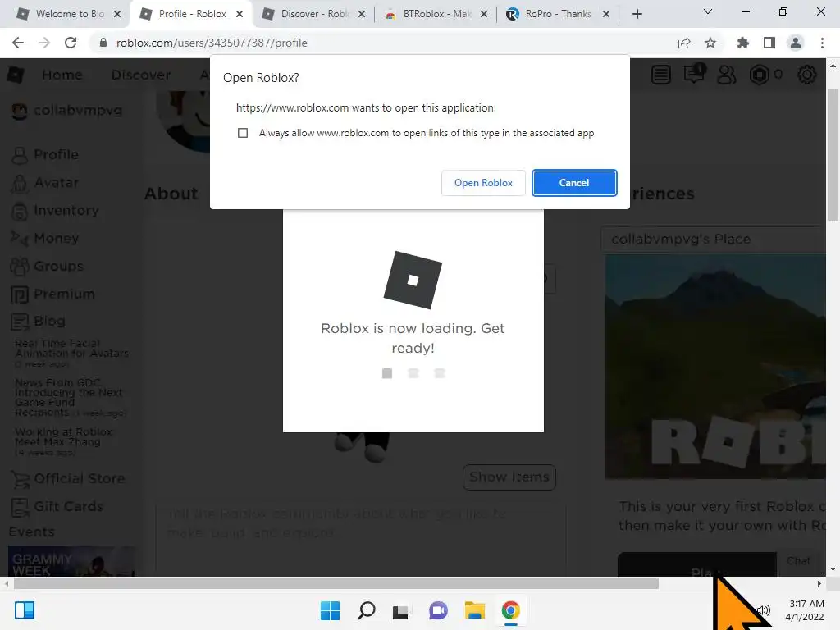Close the RoPro - Thanks tab
This screenshot has width=840, height=630.
606,14
